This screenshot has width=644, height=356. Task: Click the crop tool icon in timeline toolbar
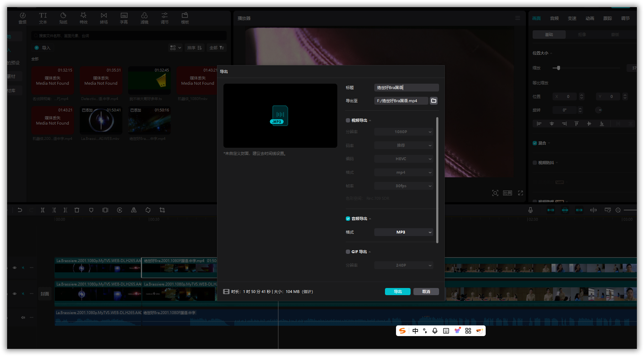(162, 210)
